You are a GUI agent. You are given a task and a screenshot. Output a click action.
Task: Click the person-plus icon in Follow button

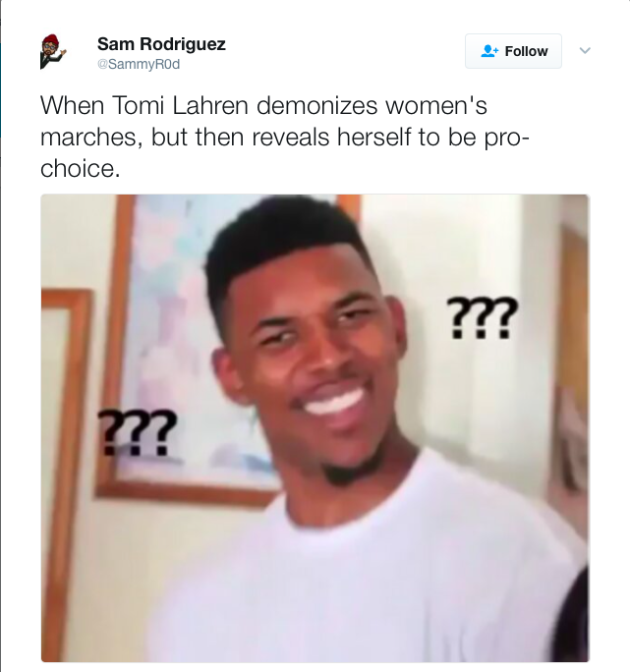tap(488, 51)
